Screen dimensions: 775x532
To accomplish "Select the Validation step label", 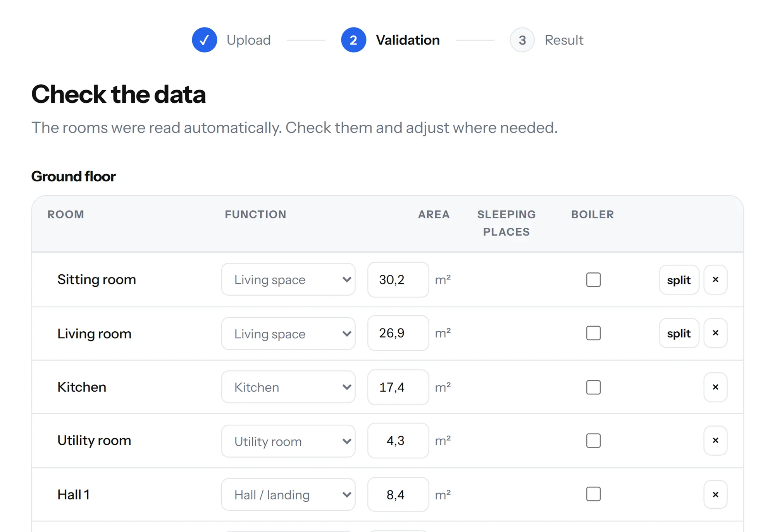I will pyautogui.click(x=408, y=40).
